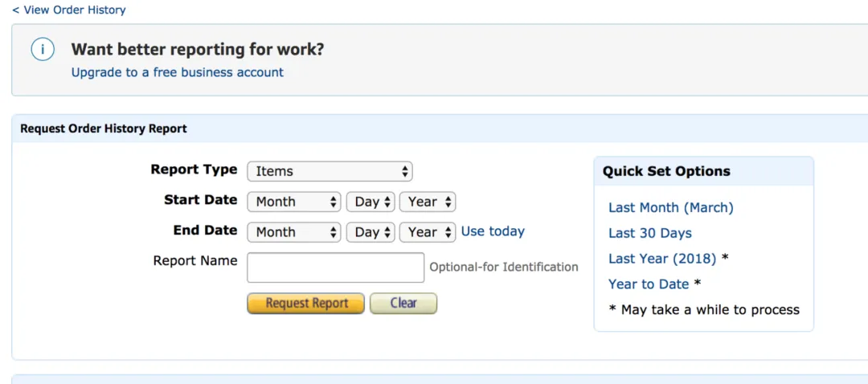Focus the Report Name text field

pos(335,268)
